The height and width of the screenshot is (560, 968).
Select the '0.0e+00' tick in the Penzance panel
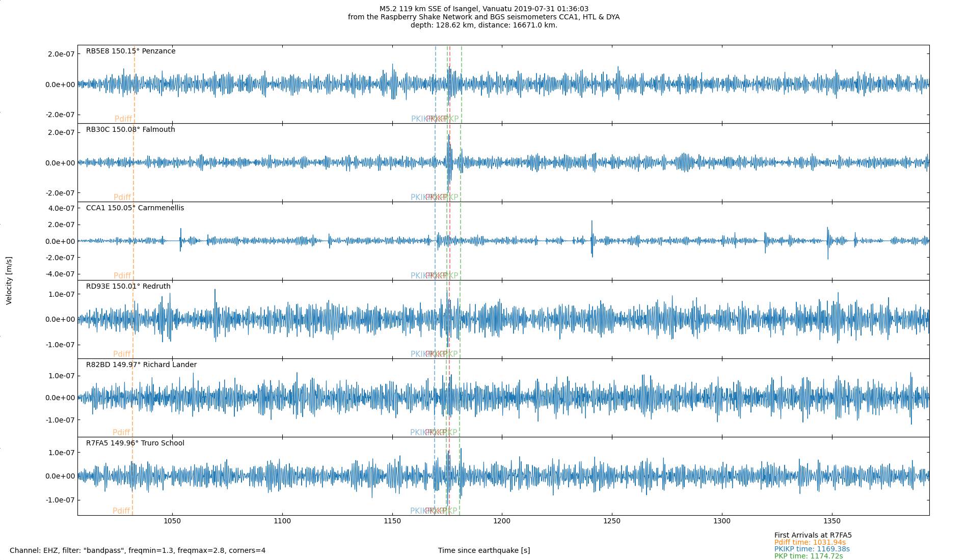tap(60, 85)
